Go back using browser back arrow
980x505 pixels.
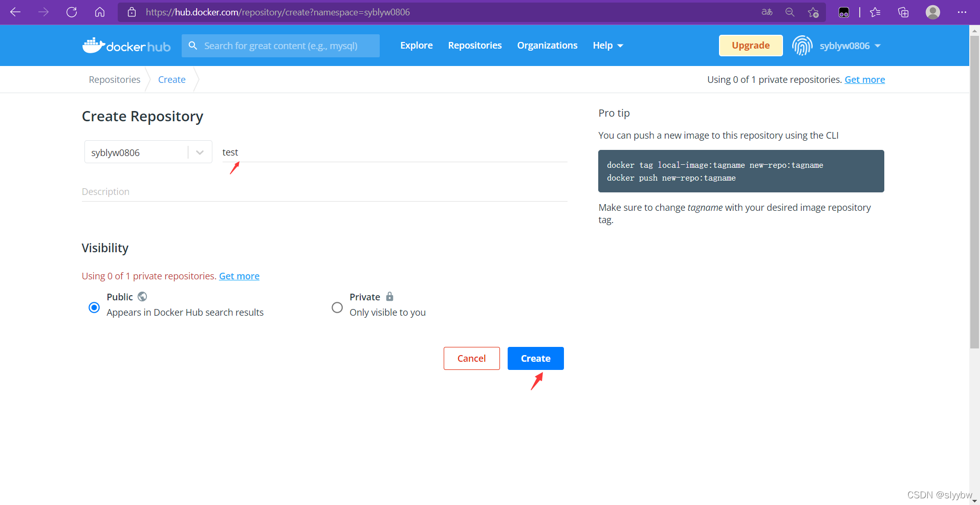[x=15, y=12]
